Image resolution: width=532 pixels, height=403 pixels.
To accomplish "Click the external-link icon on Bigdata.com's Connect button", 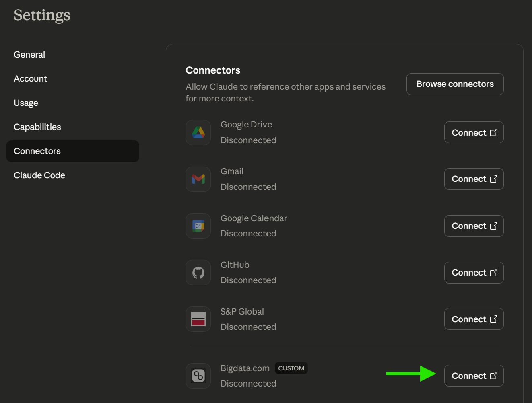I will [495, 376].
